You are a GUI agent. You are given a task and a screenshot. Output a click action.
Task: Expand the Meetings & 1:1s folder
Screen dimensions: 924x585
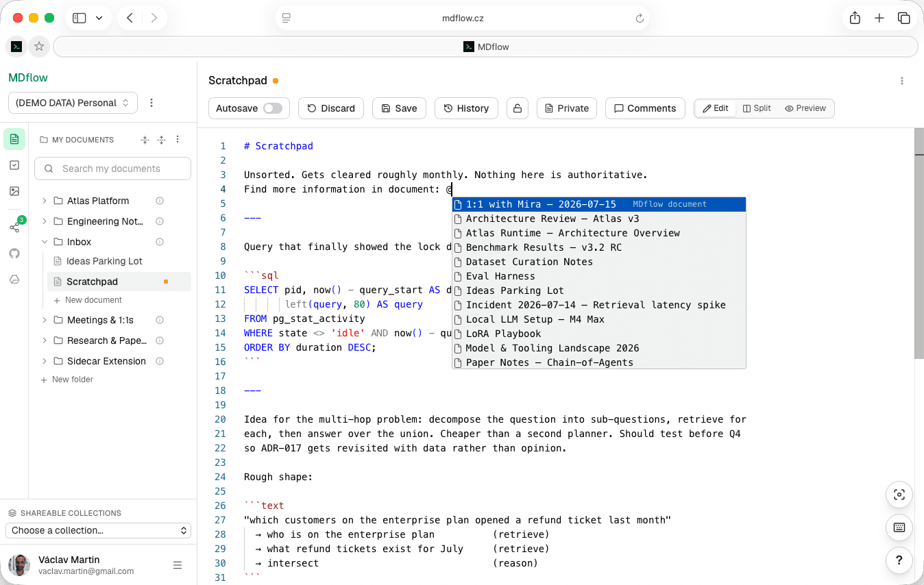(x=45, y=320)
